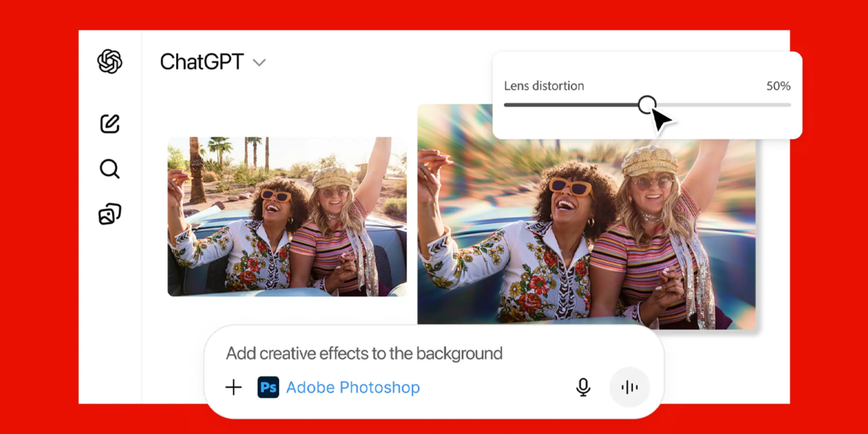Click the OpenAI logo in the sidebar
The width and height of the screenshot is (868, 434).
pos(110,62)
